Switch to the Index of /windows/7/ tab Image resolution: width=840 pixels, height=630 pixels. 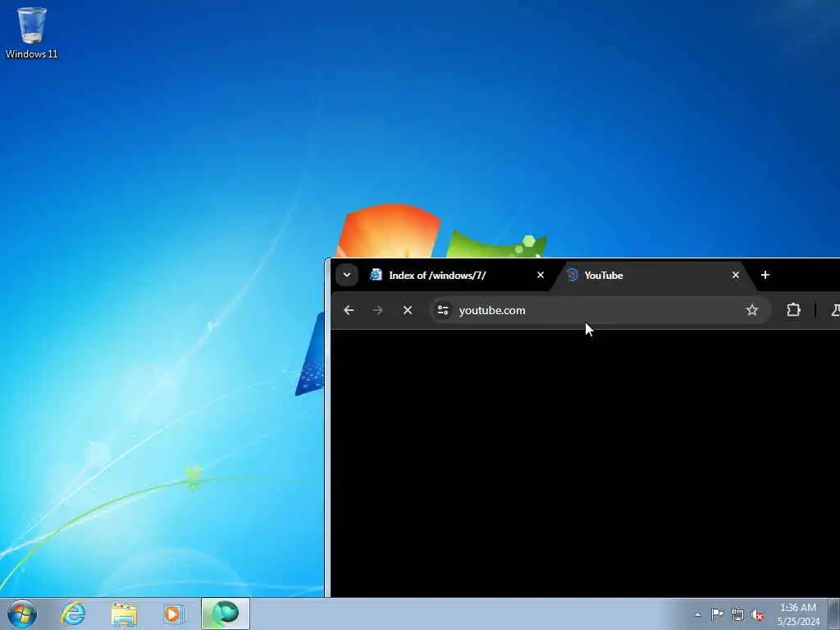tap(457, 276)
